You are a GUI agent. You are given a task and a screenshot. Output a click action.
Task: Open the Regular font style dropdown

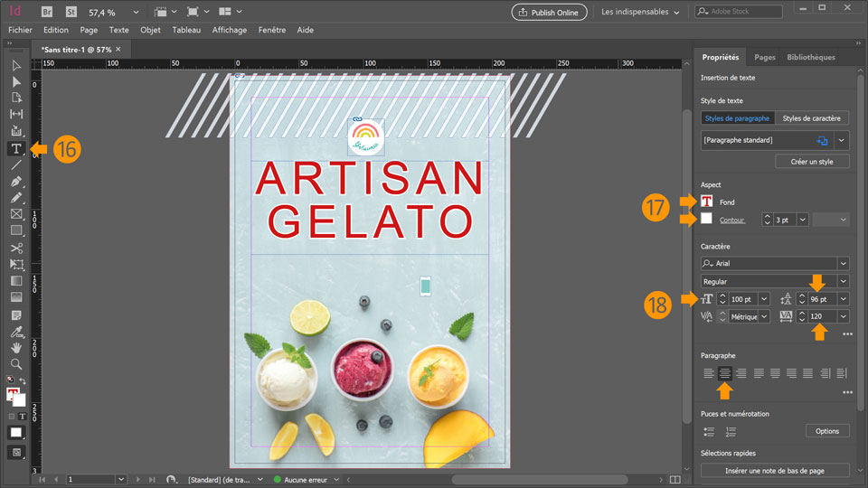point(843,281)
